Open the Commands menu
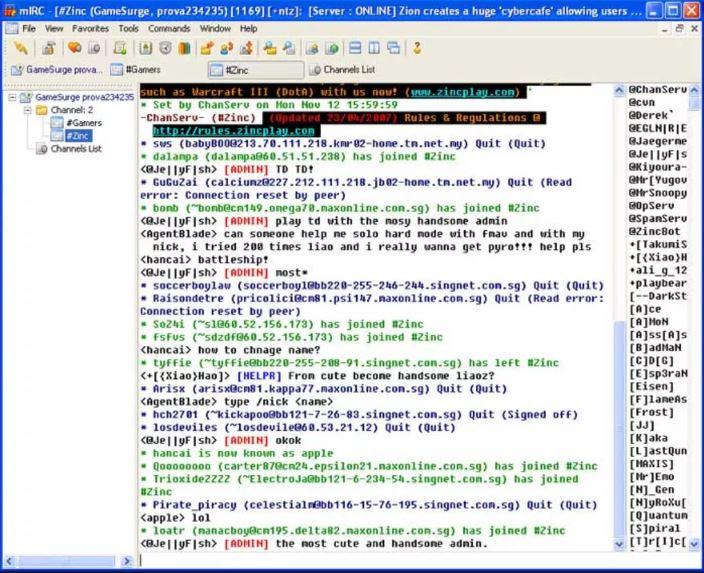Viewport: 704px width, 573px height. click(169, 29)
